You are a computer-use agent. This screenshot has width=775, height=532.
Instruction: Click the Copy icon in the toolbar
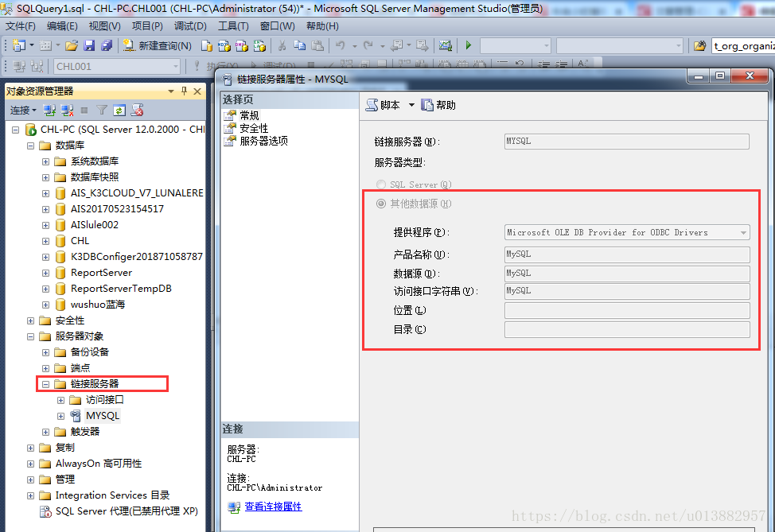click(299, 46)
